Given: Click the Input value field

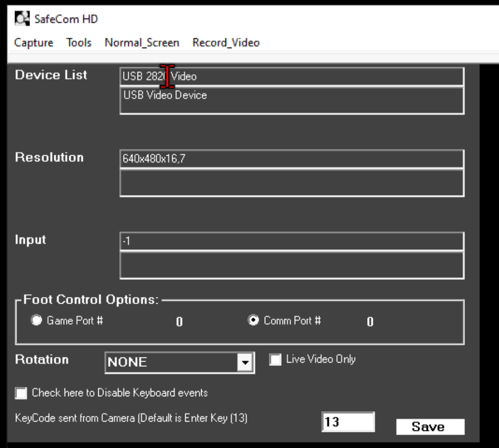Looking at the screenshot, I should coord(292,241).
